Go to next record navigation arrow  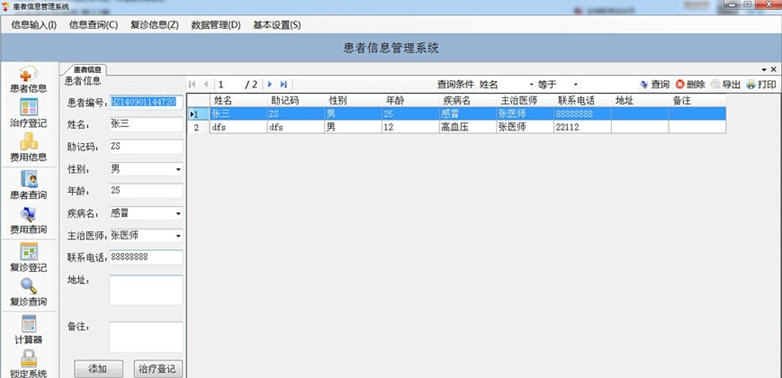tap(270, 84)
